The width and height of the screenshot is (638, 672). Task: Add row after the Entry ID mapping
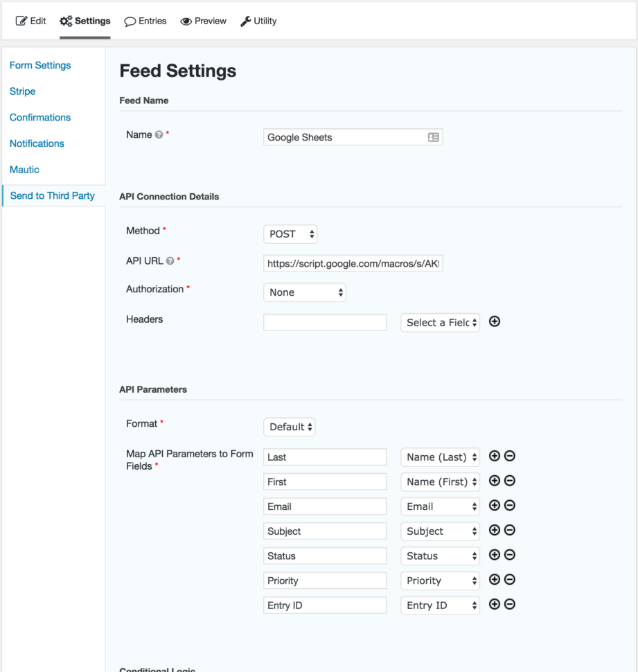pos(495,604)
